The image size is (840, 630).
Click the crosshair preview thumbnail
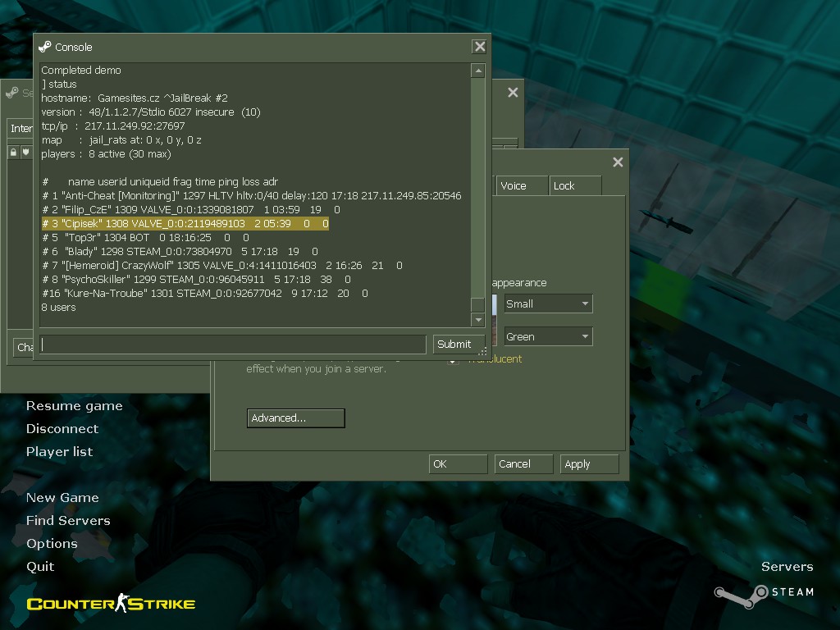click(x=495, y=320)
